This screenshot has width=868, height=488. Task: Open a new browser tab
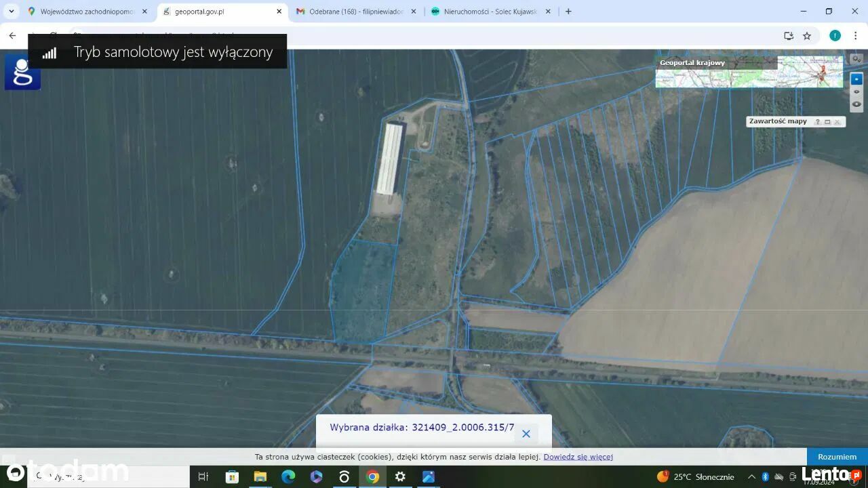(x=568, y=12)
